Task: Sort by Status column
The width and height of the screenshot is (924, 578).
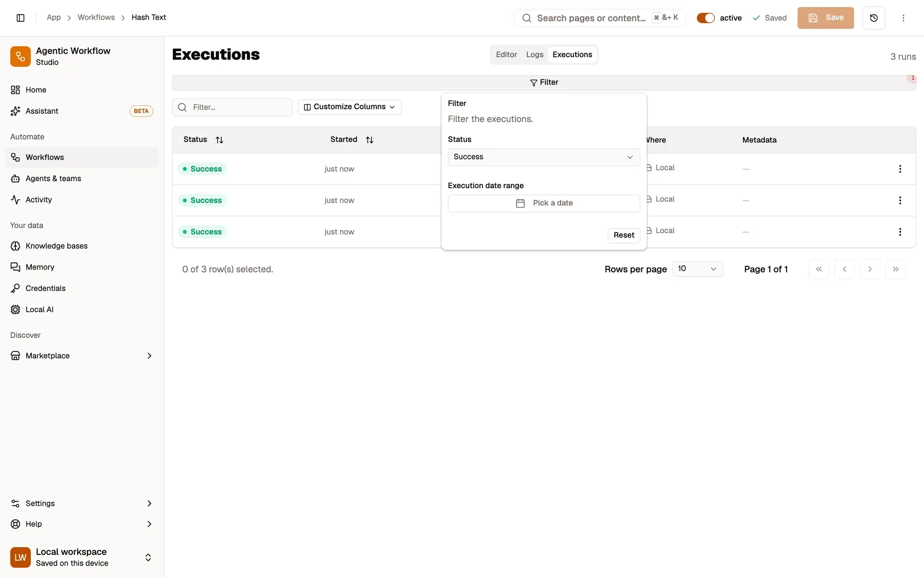Action: click(203, 140)
